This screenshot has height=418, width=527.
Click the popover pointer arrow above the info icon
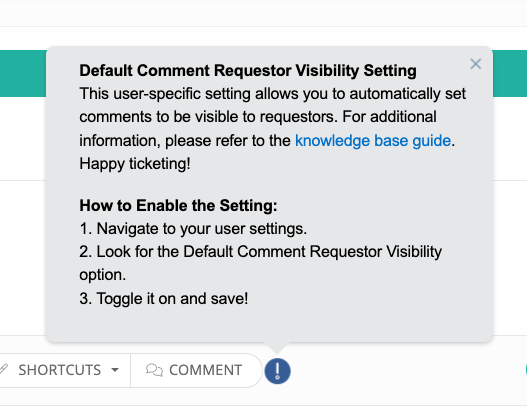click(x=277, y=348)
